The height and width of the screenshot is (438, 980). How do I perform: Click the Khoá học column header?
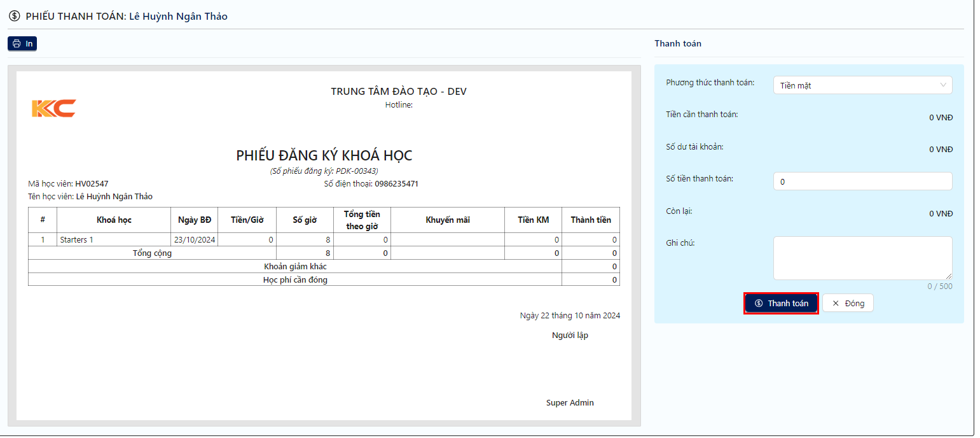114,220
